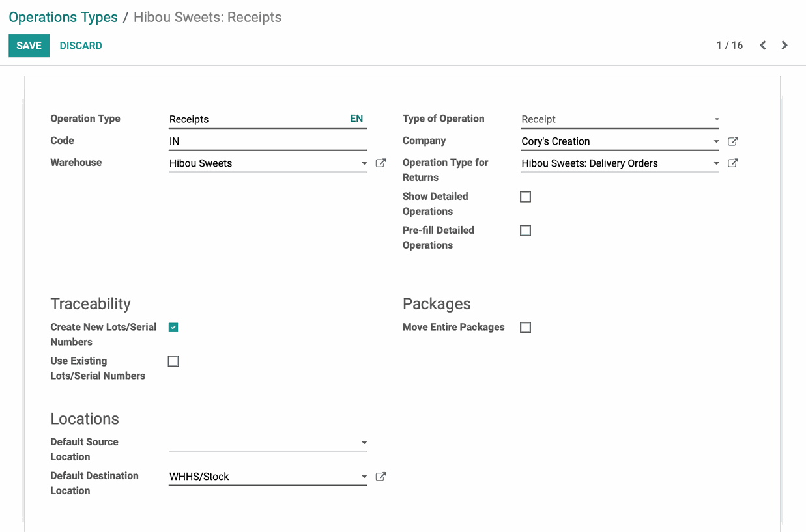Image resolution: width=806 pixels, height=532 pixels.
Task: Expand Operation Type for Returns dropdown
Action: [x=717, y=163]
